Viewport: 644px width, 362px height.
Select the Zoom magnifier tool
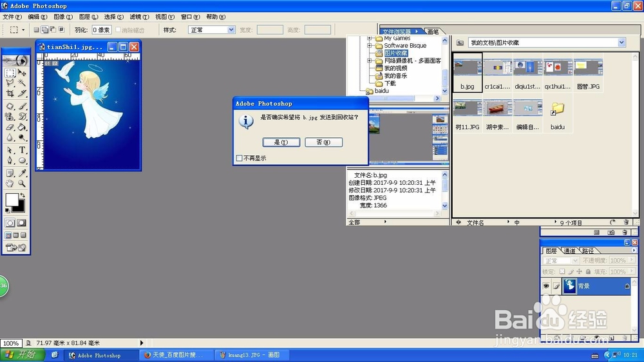pos(22,184)
